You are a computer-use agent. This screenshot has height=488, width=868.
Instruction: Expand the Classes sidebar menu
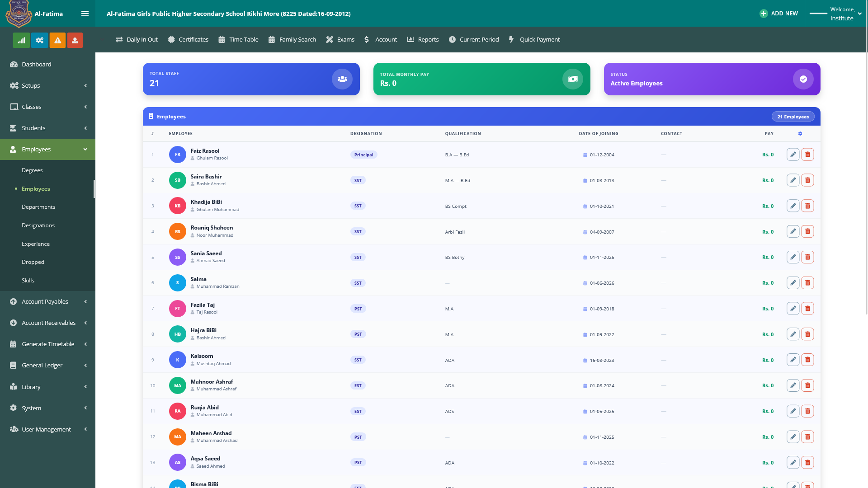(x=47, y=107)
